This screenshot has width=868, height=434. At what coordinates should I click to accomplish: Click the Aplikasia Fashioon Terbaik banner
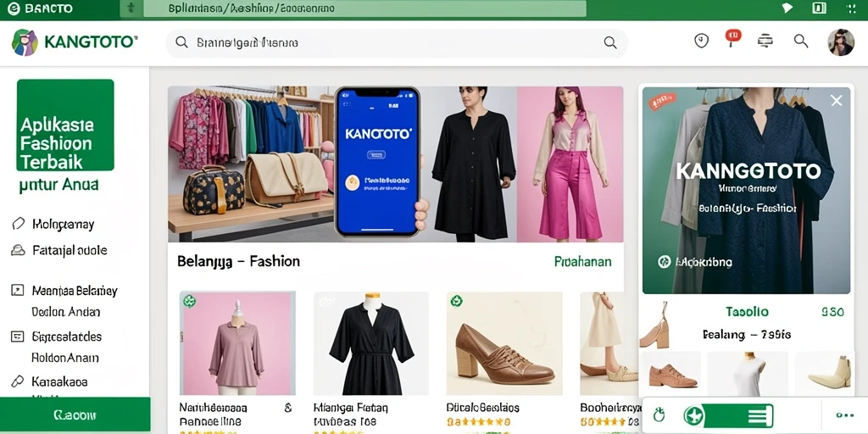[65, 125]
